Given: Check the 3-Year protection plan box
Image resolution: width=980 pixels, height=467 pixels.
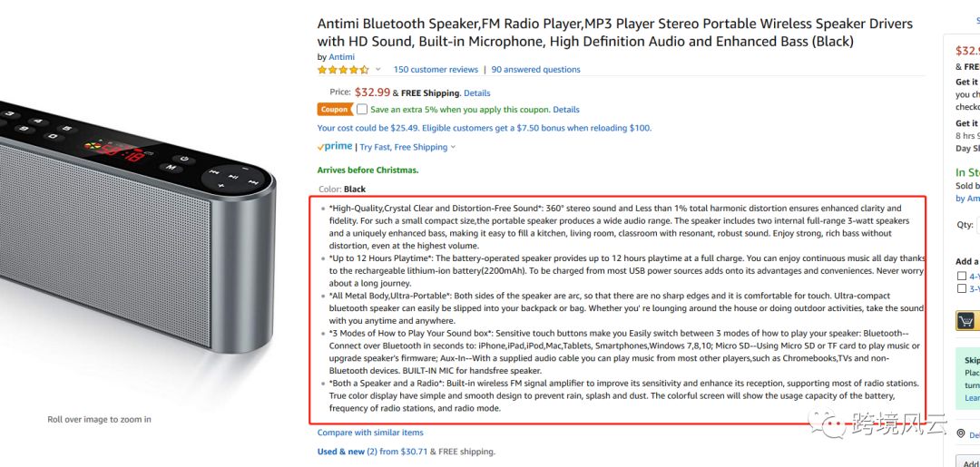Looking at the screenshot, I should pyautogui.click(x=962, y=288).
